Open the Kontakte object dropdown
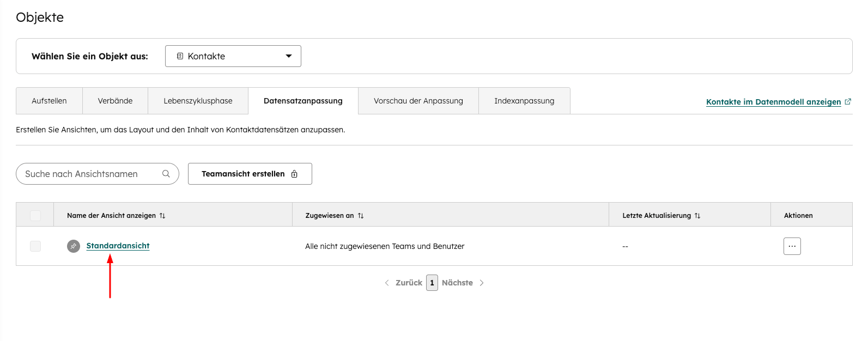This screenshot has height=341, width=868. coord(233,56)
